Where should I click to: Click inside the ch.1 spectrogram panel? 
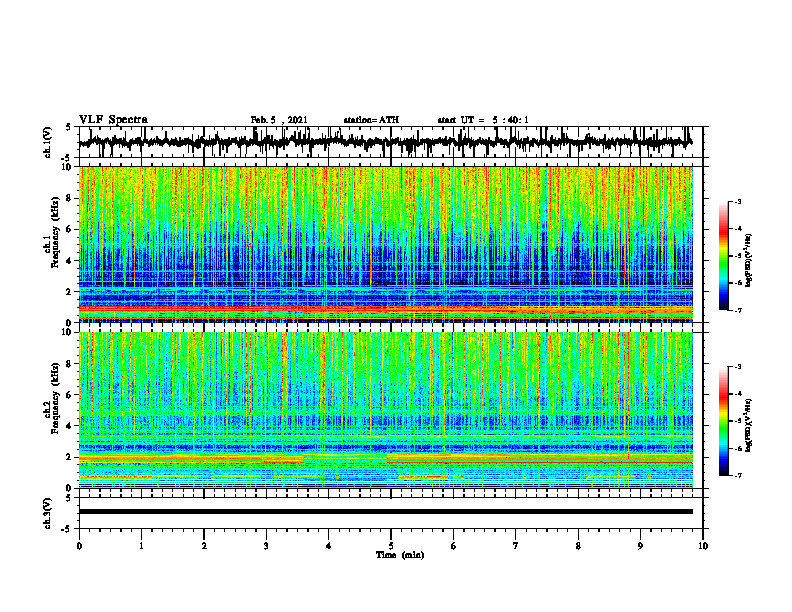pos(385,244)
